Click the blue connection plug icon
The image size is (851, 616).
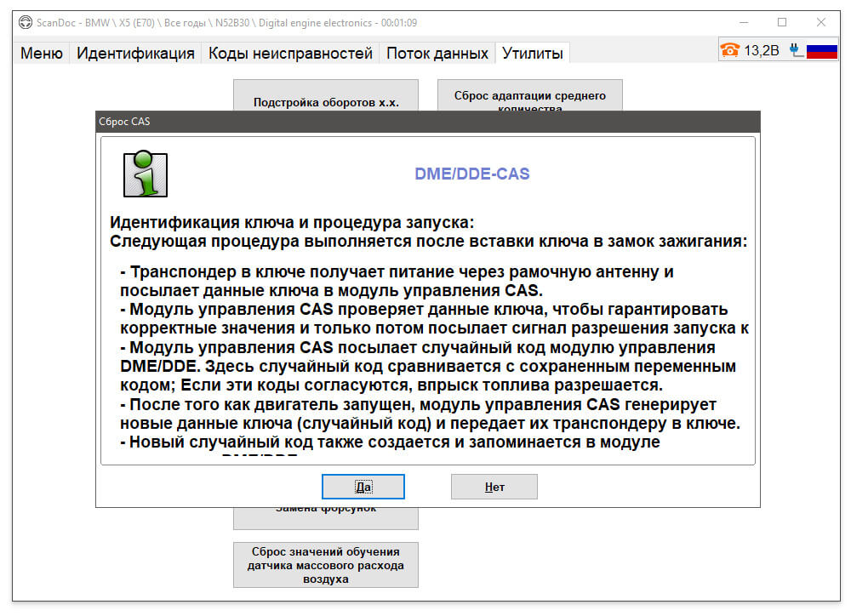click(x=797, y=50)
